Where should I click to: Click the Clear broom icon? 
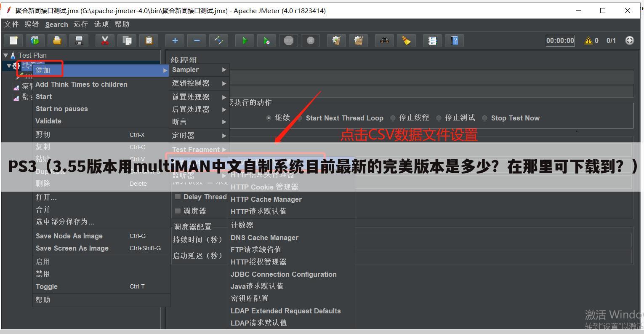pyautogui.click(x=336, y=40)
